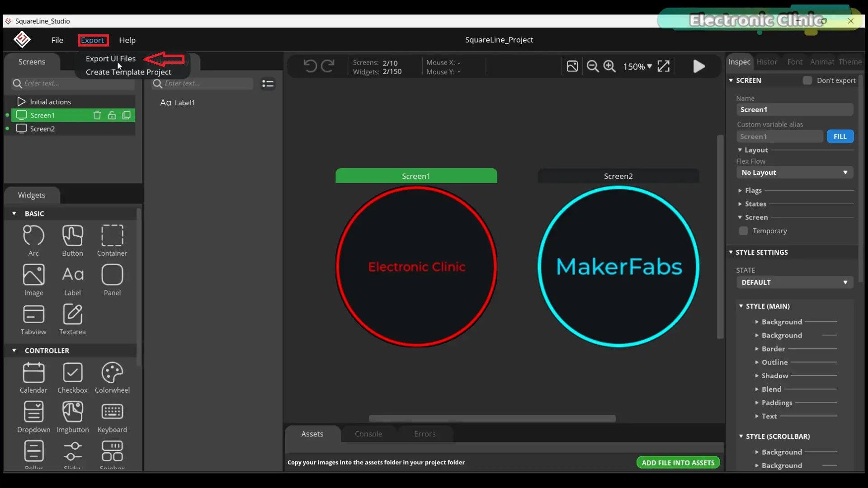
Task: Click the canvas horizontal scrollbar
Action: click(x=492, y=418)
